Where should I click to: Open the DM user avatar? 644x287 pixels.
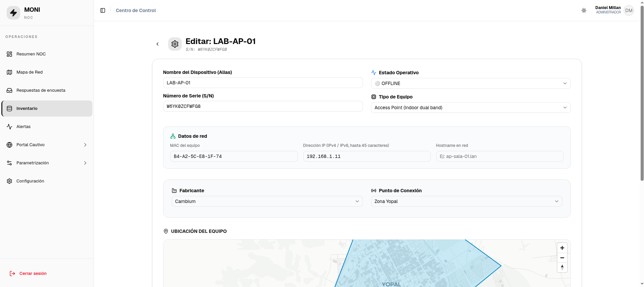pyautogui.click(x=629, y=10)
